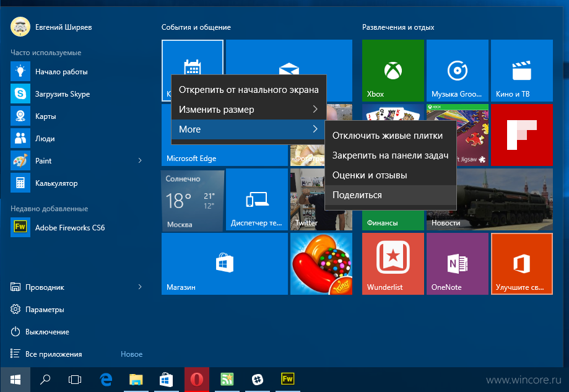This screenshot has height=392, width=569.
Task: Open the Candy Crush tile
Action: [x=321, y=264]
